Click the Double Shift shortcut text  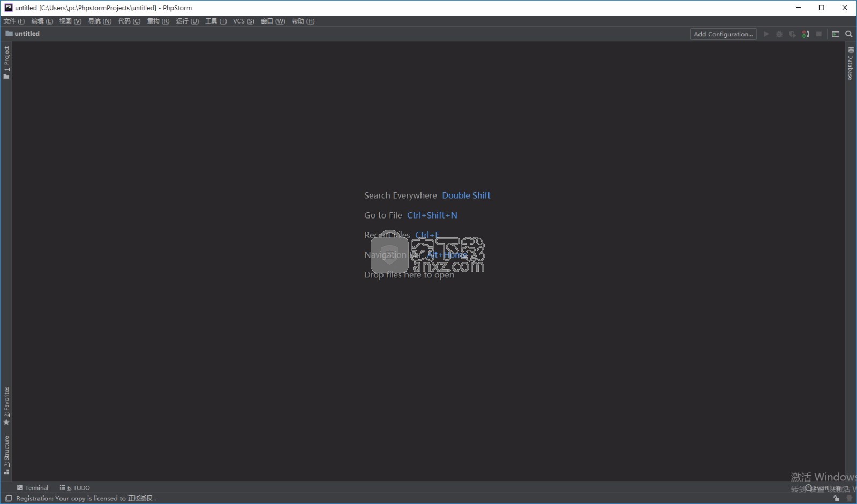click(x=466, y=195)
